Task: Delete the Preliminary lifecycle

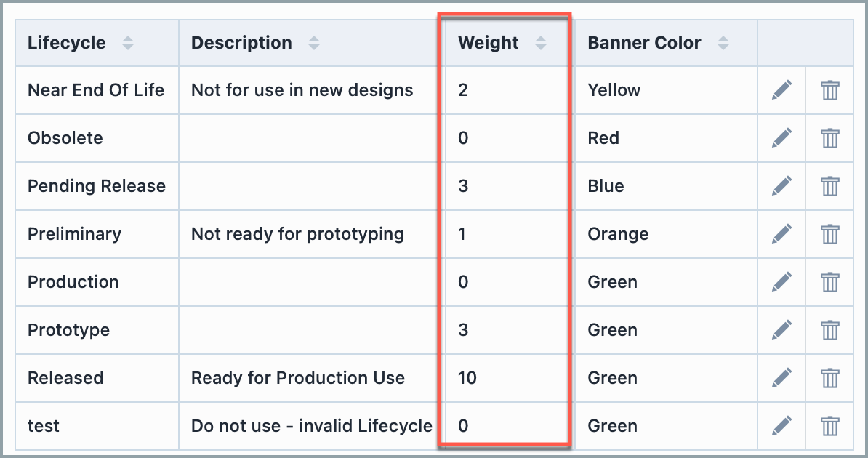Action: [829, 234]
